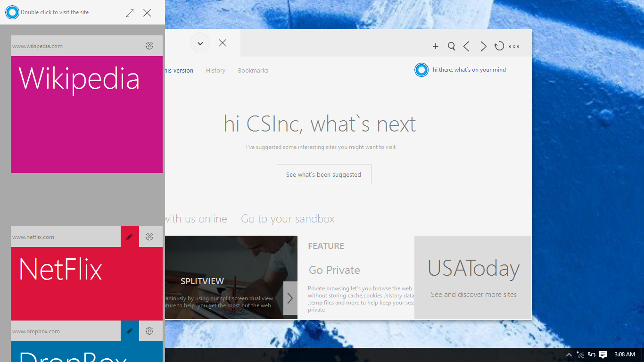Close the current browser tab
644x362 pixels.
[223, 43]
